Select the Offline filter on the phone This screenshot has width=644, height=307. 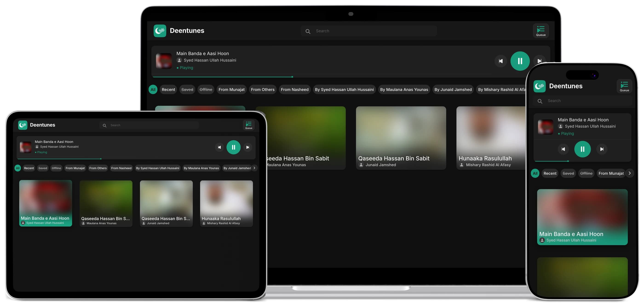[x=586, y=173]
